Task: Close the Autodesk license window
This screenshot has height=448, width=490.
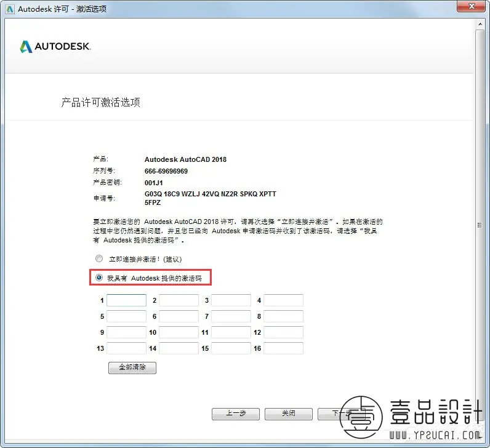Action: point(472,6)
